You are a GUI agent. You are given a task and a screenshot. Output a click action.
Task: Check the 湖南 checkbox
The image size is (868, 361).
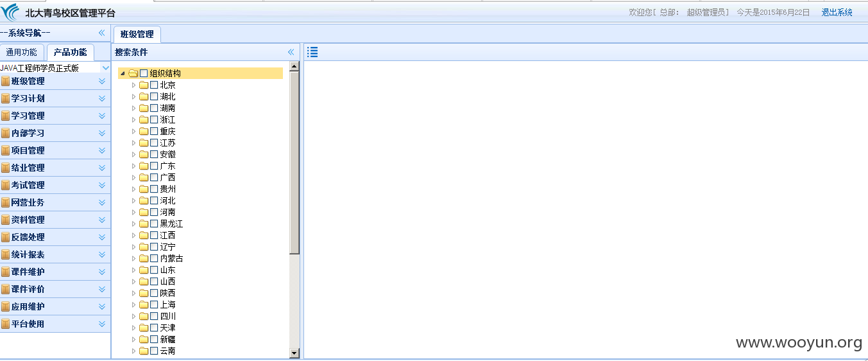(x=154, y=108)
